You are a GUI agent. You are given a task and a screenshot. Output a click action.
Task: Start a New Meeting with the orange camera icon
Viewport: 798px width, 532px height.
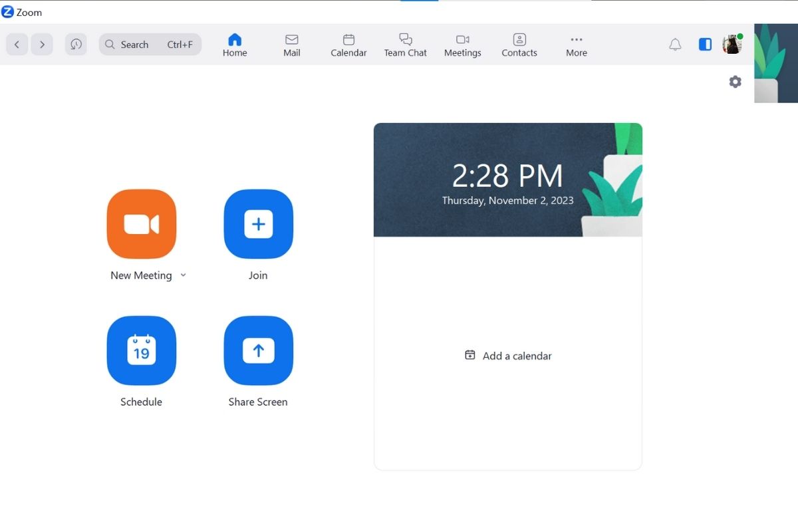(142, 224)
